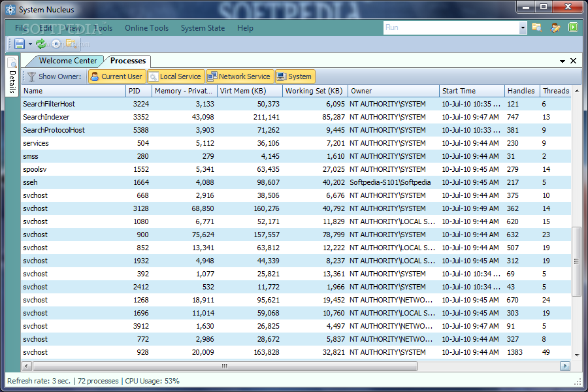Click the vertical scrollbar thumb

pos(576,261)
